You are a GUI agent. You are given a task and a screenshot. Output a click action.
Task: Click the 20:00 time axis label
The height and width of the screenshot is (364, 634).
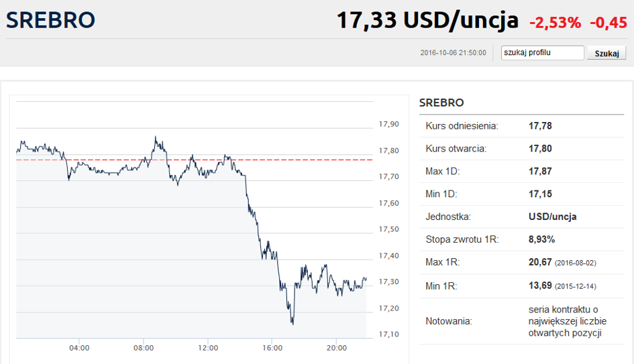[336, 348]
